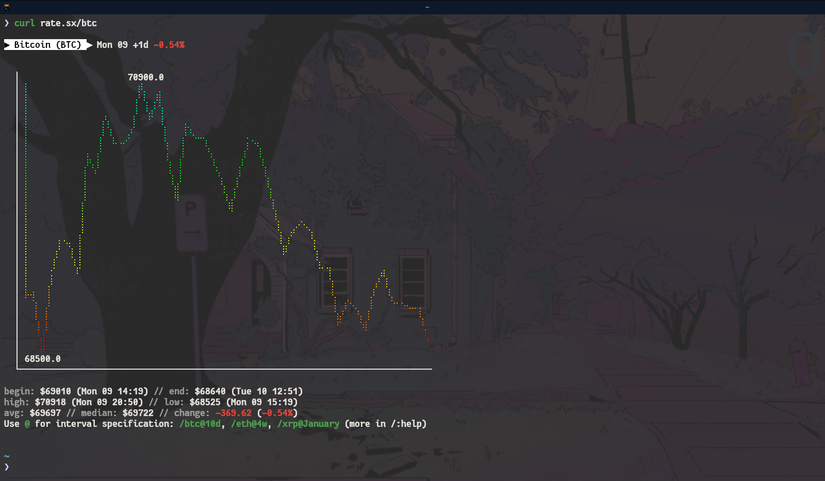Click the begin value '$69010'
Image resolution: width=825 pixels, height=481 pixels.
(55, 392)
